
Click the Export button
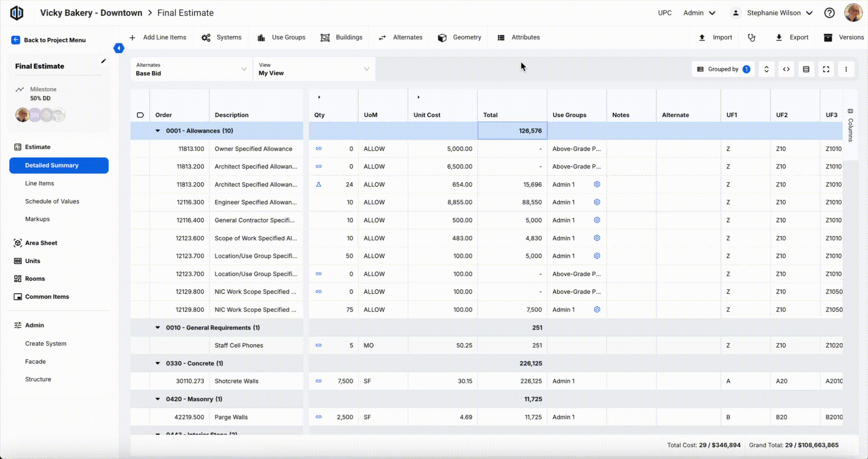792,37
